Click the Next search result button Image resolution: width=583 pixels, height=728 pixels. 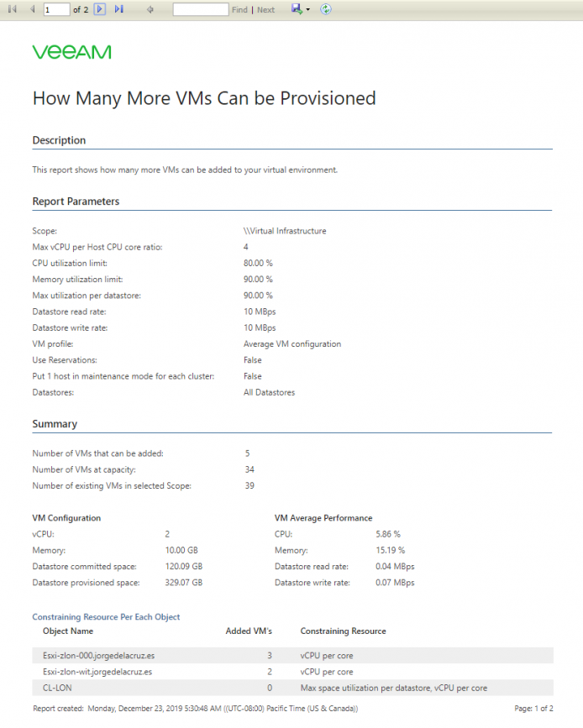tap(265, 10)
